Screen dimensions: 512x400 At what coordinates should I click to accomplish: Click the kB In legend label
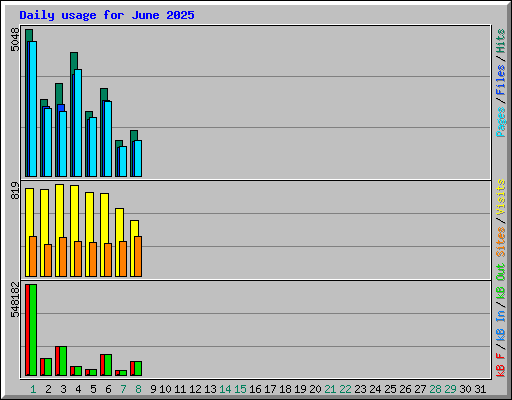coord(500,326)
